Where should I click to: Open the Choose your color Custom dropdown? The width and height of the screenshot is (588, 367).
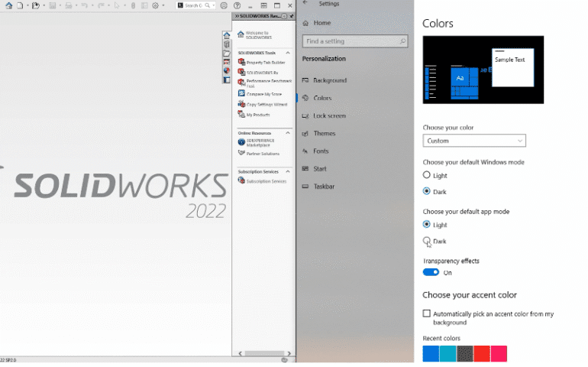(474, 141)
